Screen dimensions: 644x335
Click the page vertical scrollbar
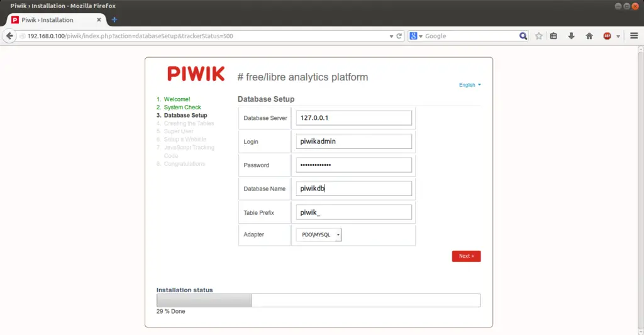tap(640, 190)
